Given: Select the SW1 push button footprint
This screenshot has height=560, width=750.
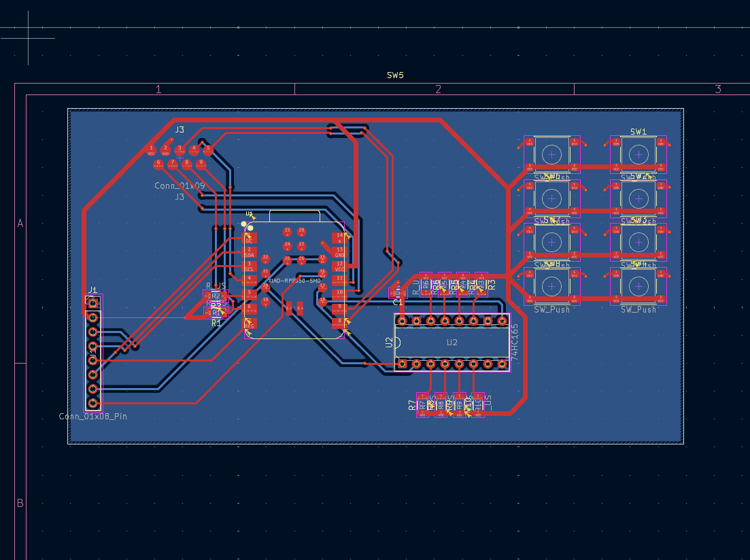Looking at the screenshot, I should coord(639,154).
